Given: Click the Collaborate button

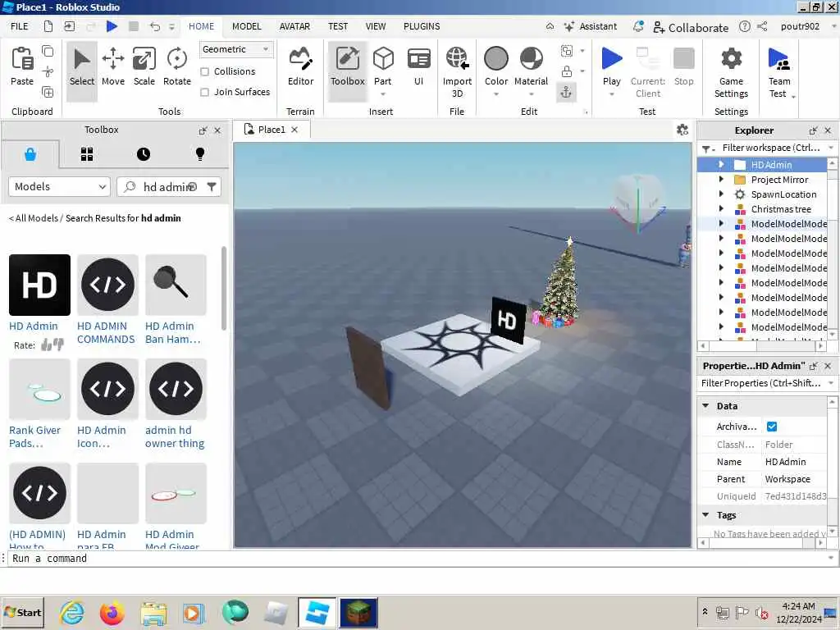Looking at the screenshot, I should click(x=691, y=27).
